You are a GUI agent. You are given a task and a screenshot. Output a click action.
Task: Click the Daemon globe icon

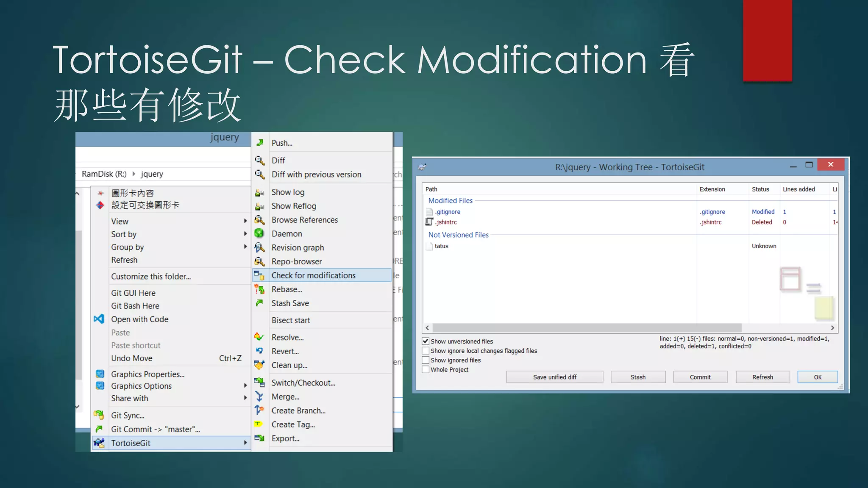(x=259, y=233)
